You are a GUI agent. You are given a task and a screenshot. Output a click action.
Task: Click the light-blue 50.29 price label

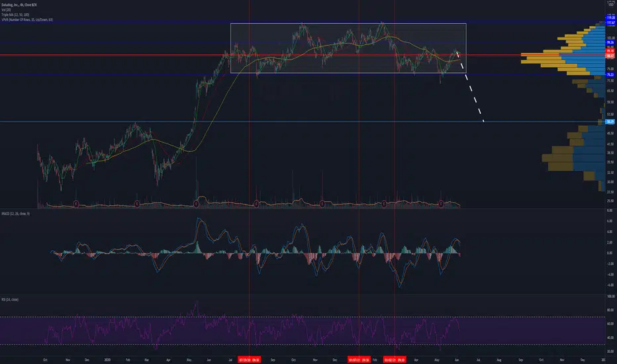[610, 122]
